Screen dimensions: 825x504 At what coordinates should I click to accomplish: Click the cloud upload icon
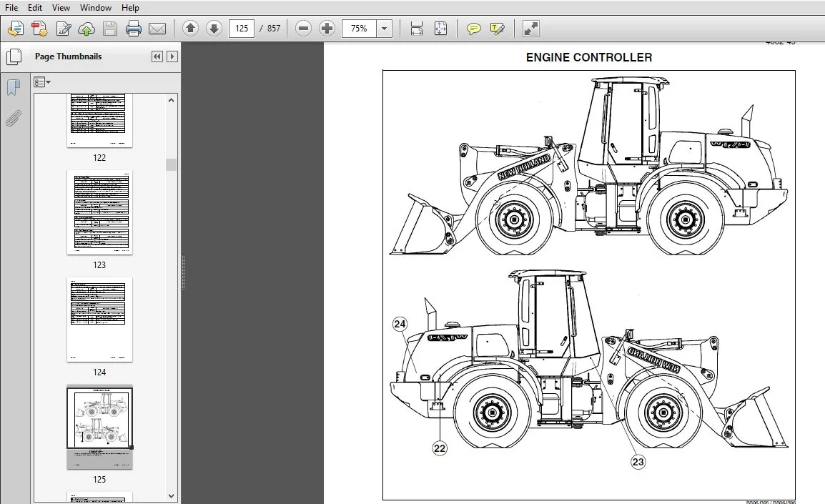87,29
